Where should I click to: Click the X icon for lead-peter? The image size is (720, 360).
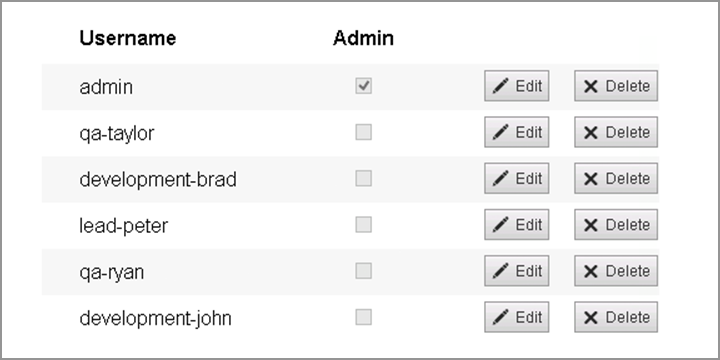591,225
